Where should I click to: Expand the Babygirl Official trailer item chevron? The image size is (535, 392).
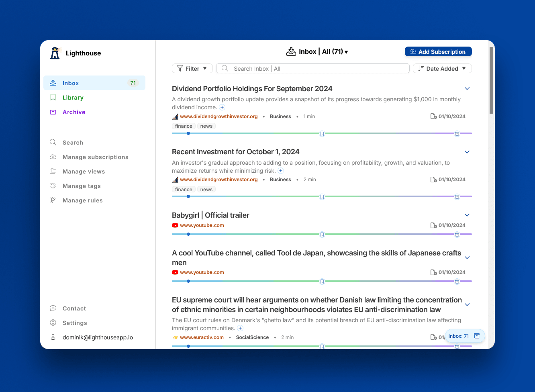pyautogui.click(x=467, y=215)
